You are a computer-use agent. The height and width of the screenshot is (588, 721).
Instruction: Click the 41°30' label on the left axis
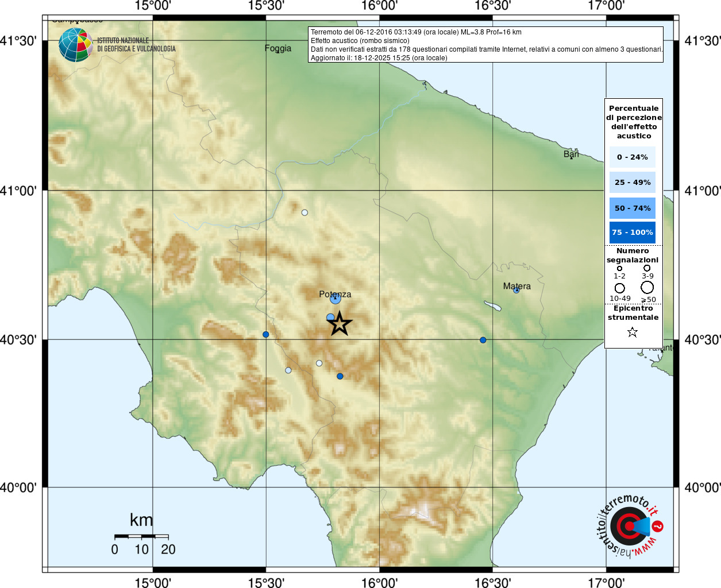click(x=18, y=41)
